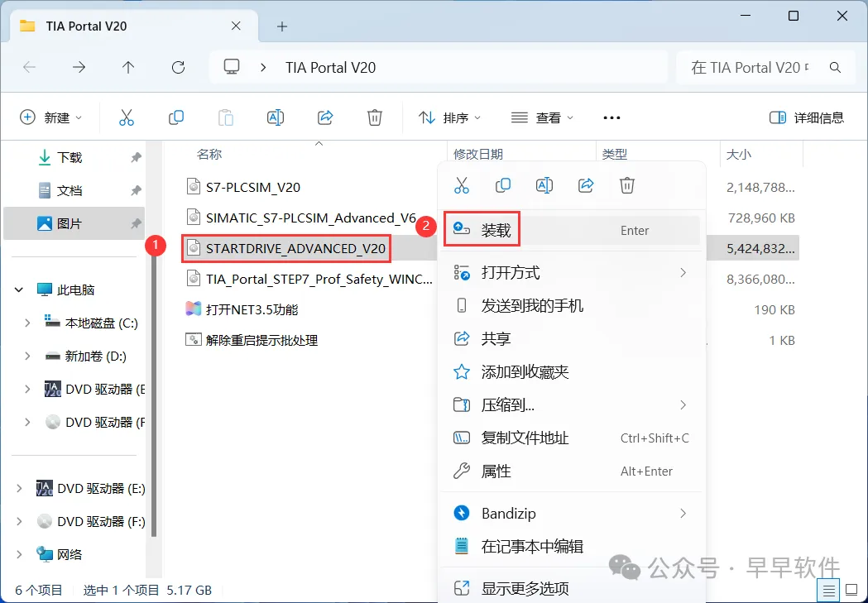Close the TIA Portal V20 tab
The image size is (868, 603).
click(236, 26)
